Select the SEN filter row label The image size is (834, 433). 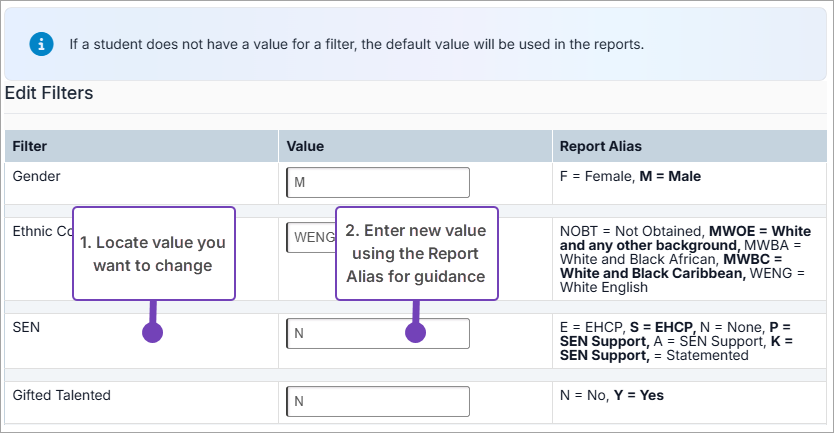(26, 327)
